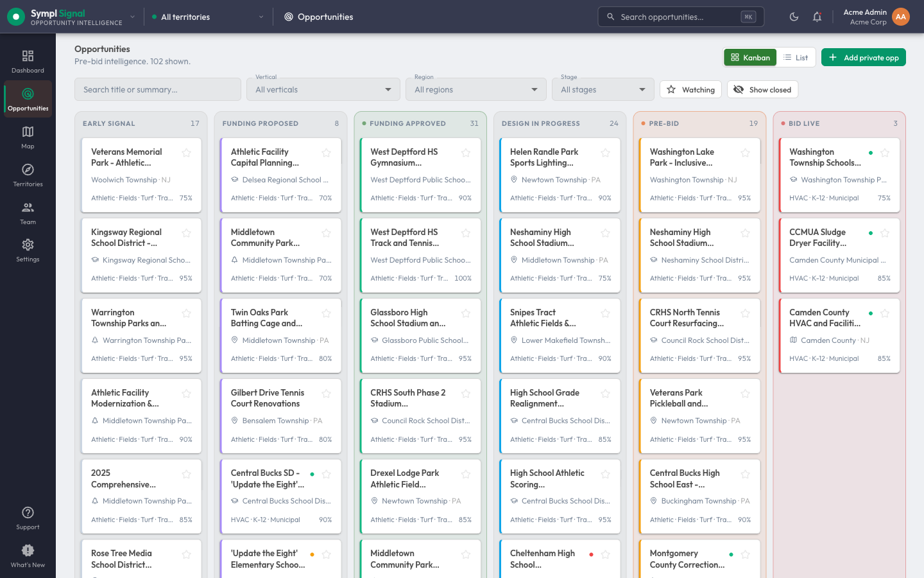Star Camden County HVAC card
The width and height of the screenshot is (924, 578).
point(885,313)
